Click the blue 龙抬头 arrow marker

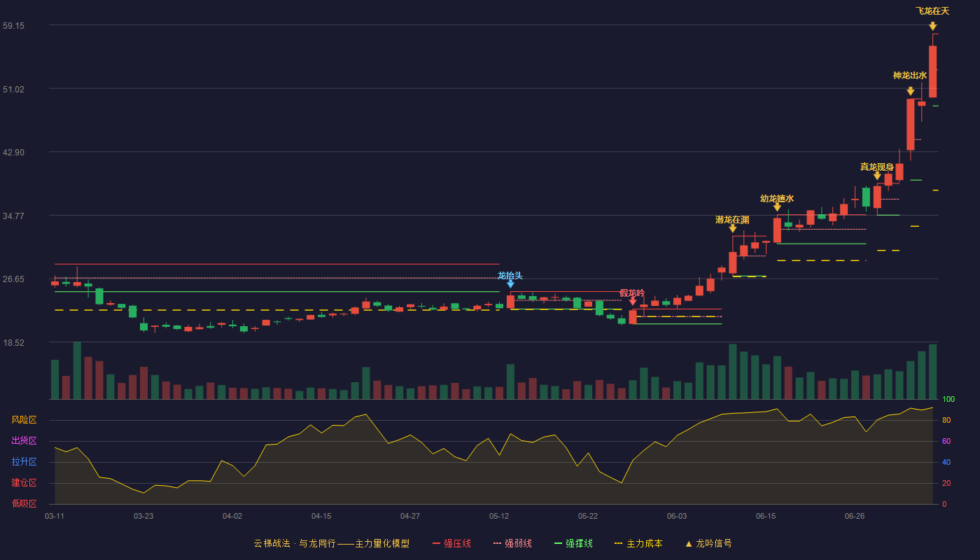tap(510, 284)
